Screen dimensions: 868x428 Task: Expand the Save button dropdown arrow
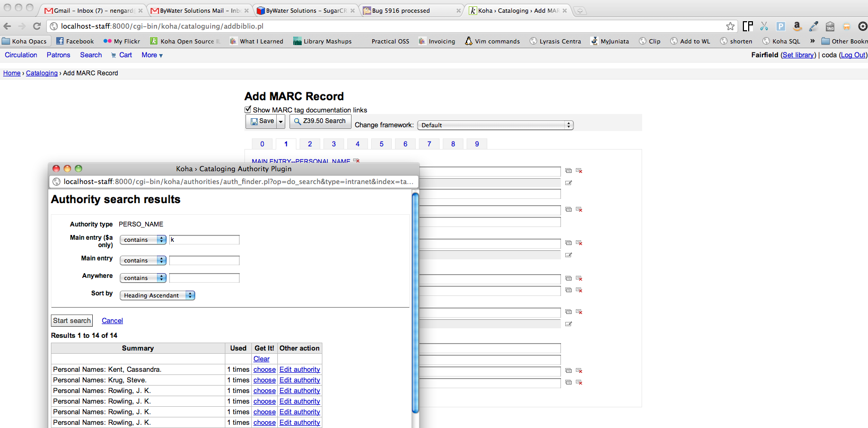pos(281,121)
